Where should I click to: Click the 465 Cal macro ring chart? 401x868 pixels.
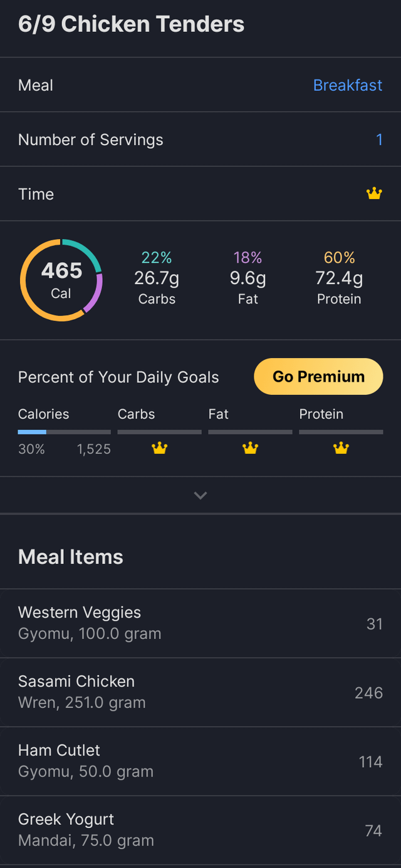coord(61,280)
